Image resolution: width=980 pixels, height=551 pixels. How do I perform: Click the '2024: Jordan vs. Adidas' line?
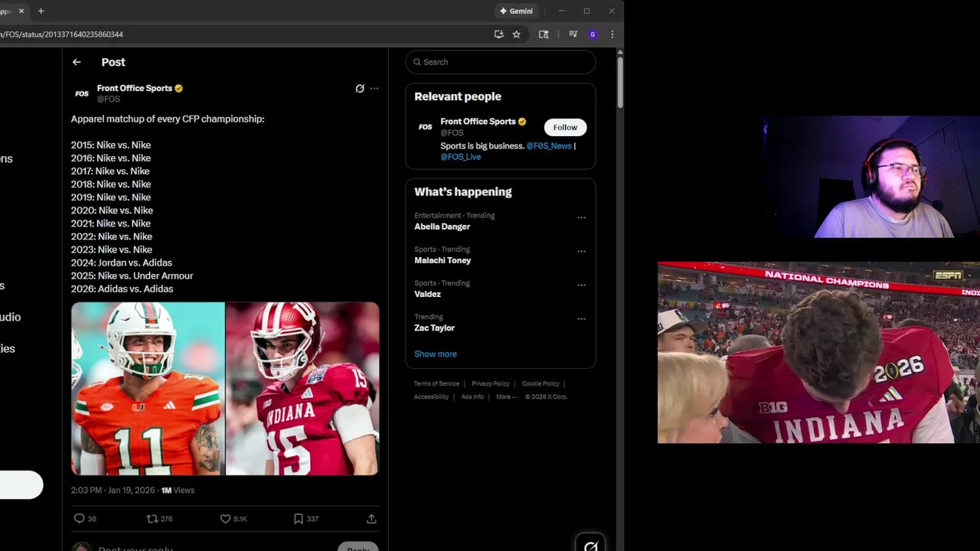click(x=122, y=262)
